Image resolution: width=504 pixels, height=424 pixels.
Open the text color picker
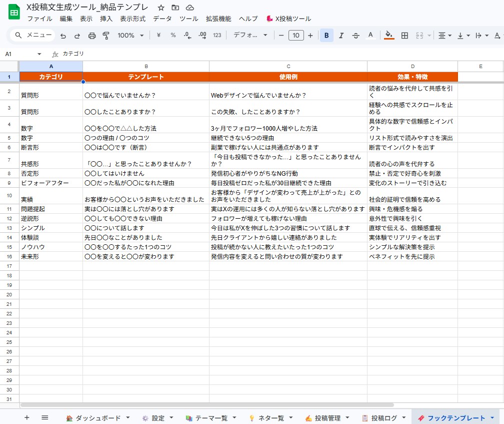tap(370, 35)
